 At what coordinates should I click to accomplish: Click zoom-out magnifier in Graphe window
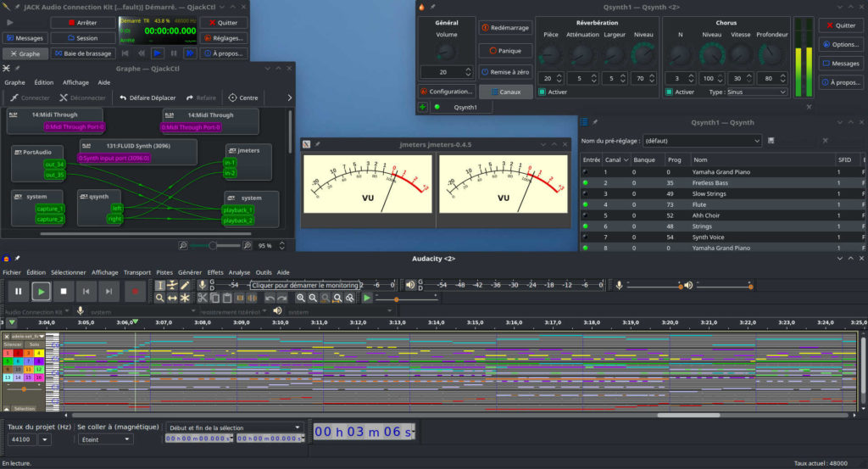183,245
